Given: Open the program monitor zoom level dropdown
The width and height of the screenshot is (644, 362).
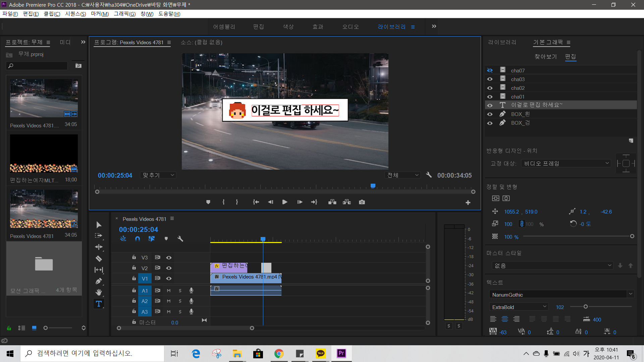Looking at the screenshot, I should click(158, 175).
